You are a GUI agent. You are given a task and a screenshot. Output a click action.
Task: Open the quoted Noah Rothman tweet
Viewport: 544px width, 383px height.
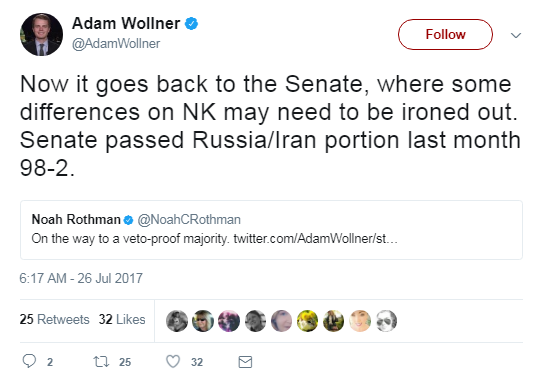click(271, 230)
